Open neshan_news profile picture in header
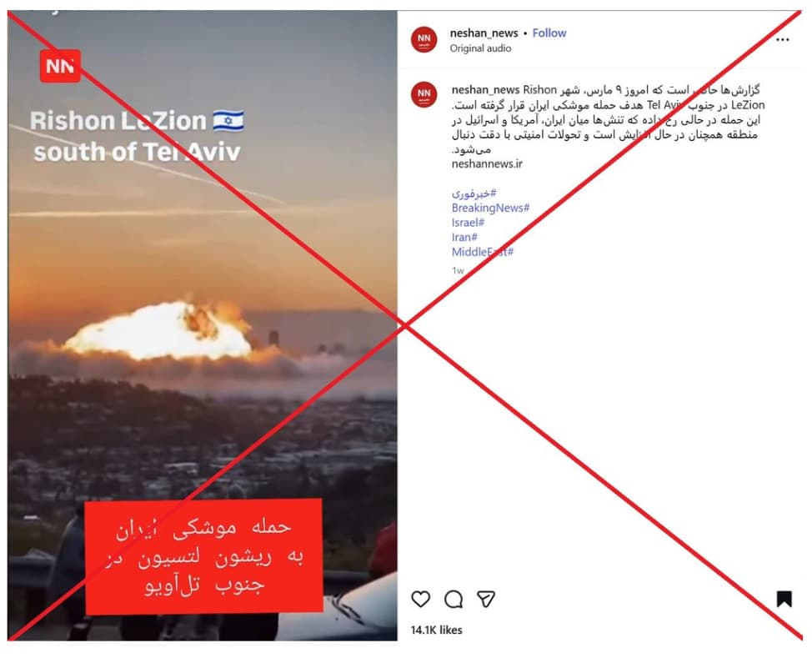The image size is (812, 658). point(424,39)
